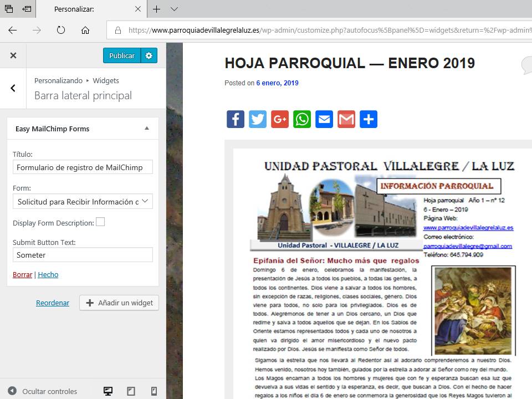Open publish settings gear
This screenshot has width=532, height=399.
pyautogui.click(x=149, y=55)
